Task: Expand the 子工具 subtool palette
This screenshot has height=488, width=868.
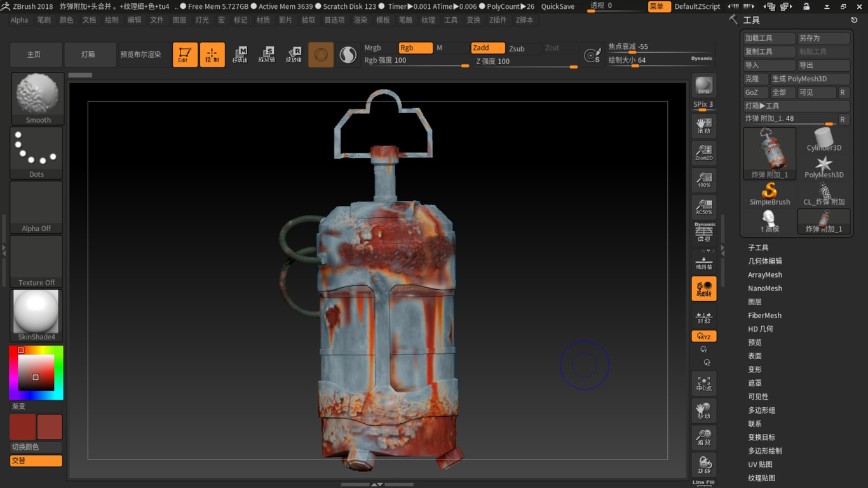Action: [x=758, y=248]
